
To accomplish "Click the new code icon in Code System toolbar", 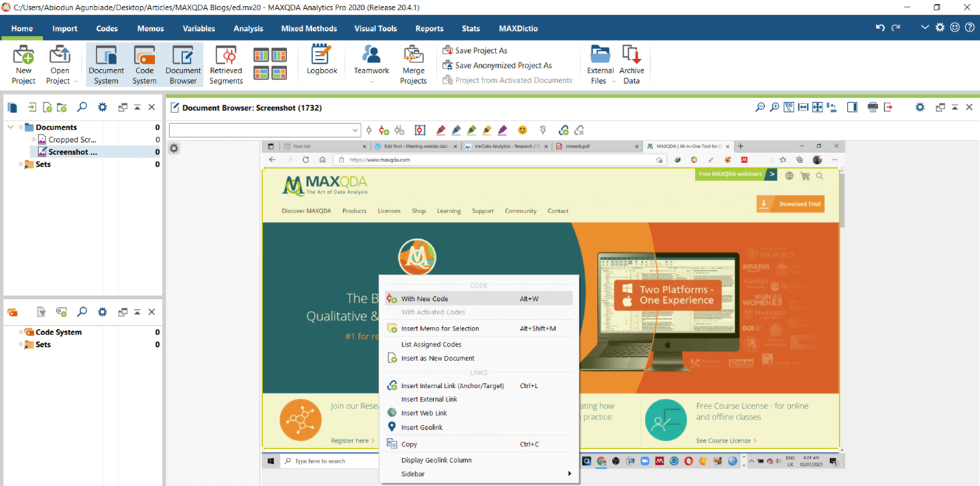I will tap(62, 312).
